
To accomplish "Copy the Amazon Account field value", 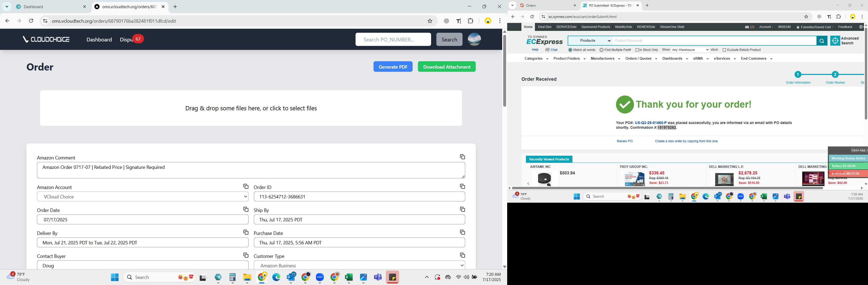I will [x=246, y=186].
